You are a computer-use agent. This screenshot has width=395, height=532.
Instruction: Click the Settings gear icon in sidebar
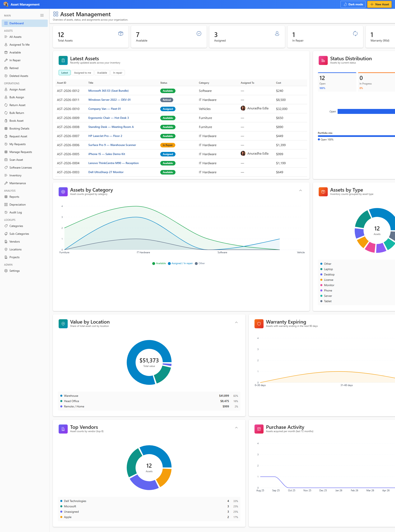(6, 271)
